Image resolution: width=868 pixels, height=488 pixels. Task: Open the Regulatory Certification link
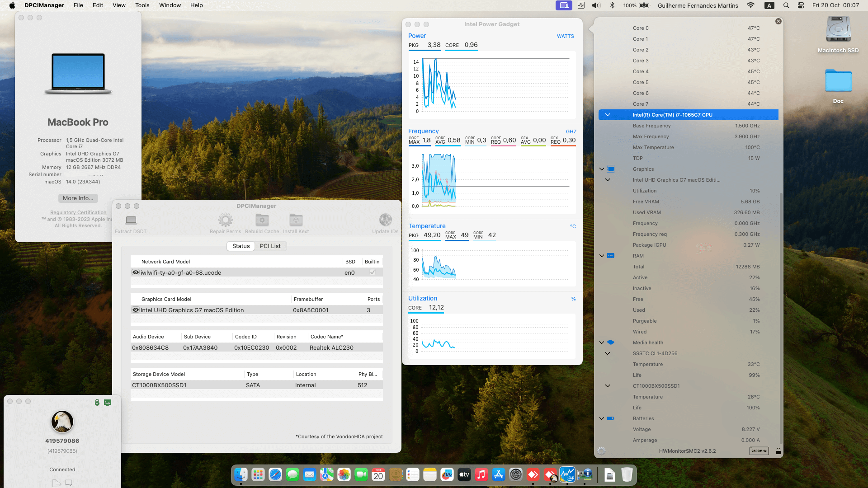pos(78,212)
